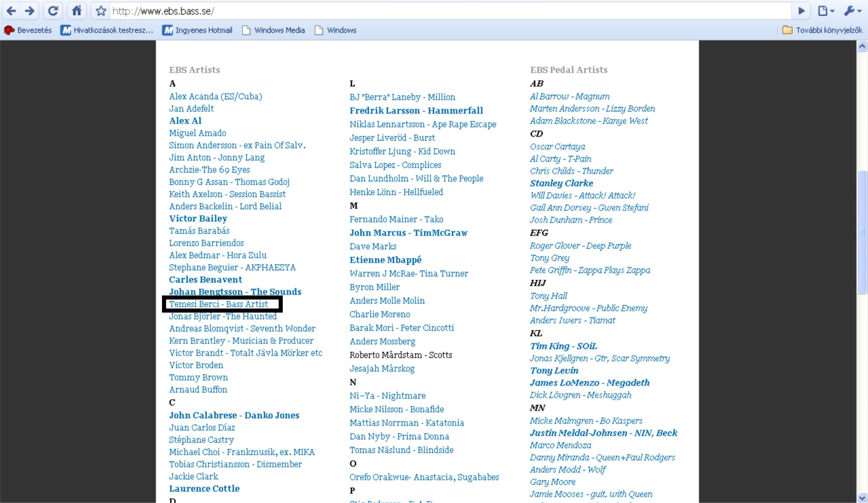This screenshot has width=868, height=503.
Task: Open Adam Blackstone - Kanye West link
Action: click(x=589, y=121)
